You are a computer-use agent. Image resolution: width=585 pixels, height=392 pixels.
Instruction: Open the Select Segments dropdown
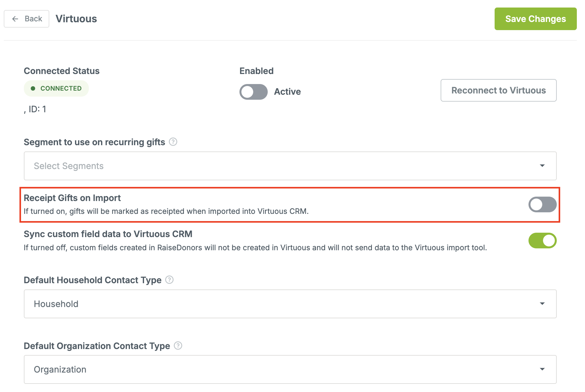tap(290, 166)
